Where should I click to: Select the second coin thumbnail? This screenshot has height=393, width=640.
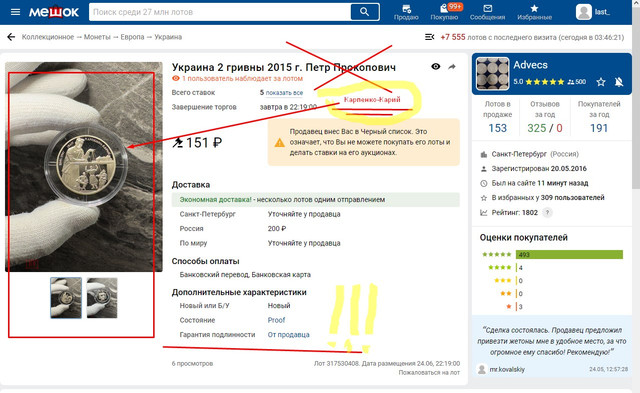coord(102,298)
